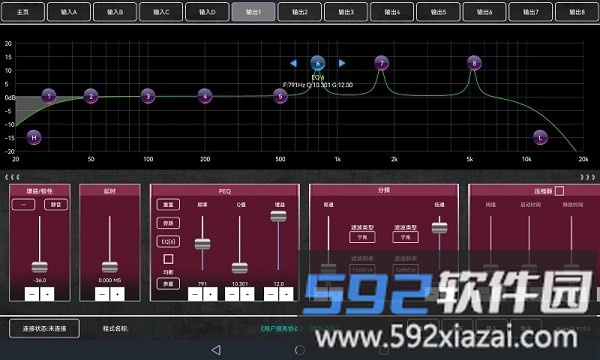Switch to the 输出6 tab
This screenshot has width=600, height=360.
pyautogui.click(x=484, y=12)
